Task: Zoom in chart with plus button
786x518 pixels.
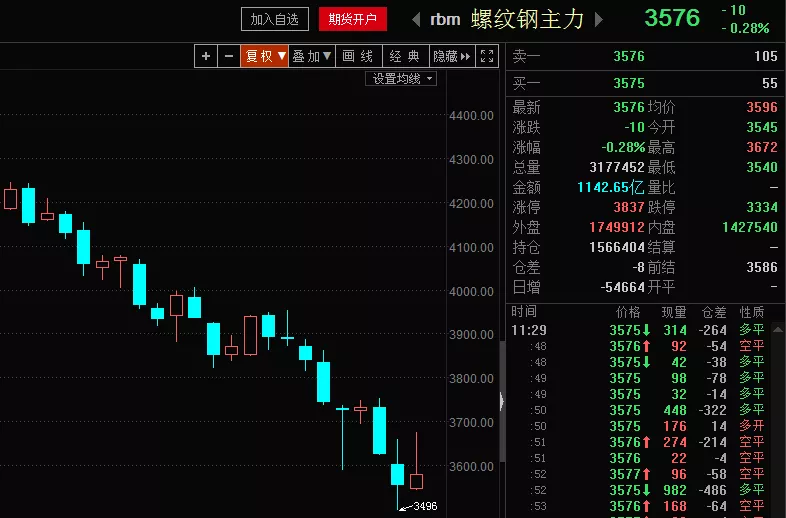Action: 206,56
